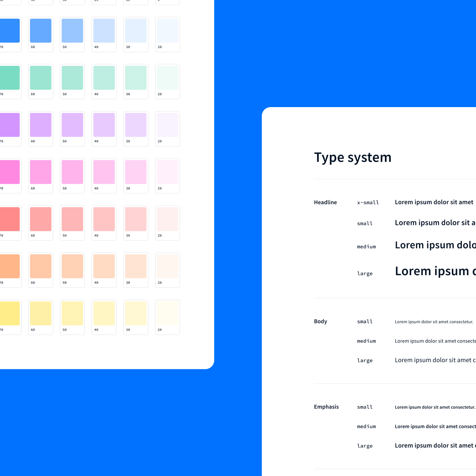Select the blue 20 color swatch
This screenshot has height=476, width=476.
(167, 30)
